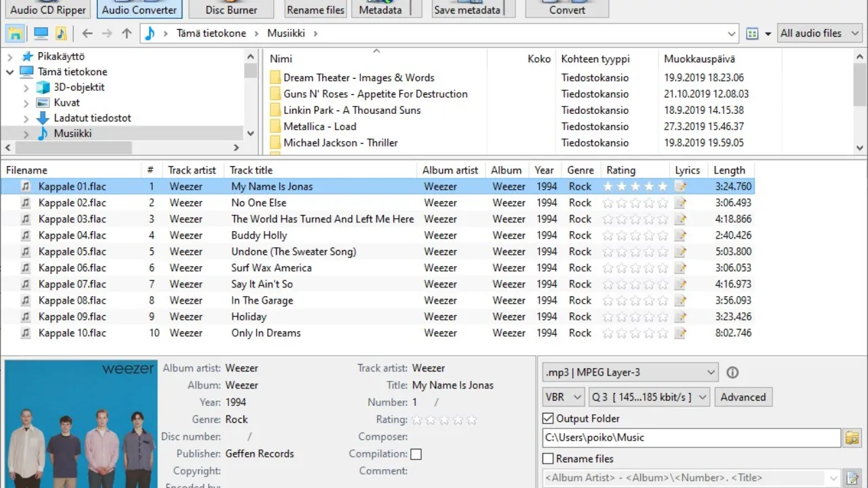The image size is (868, 488).
Task: Click the Ladatut tiedostot download icon
Action: (x=43, y=118)
